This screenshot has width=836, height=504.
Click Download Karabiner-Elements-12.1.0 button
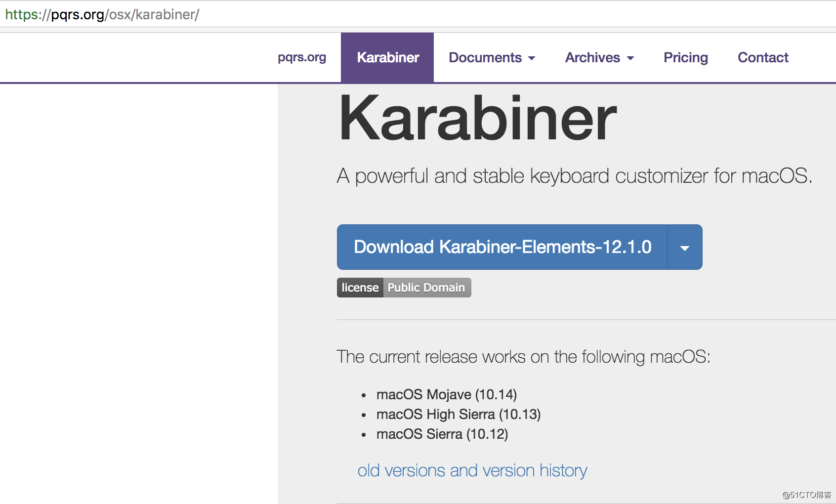click(x=502, y=247)
